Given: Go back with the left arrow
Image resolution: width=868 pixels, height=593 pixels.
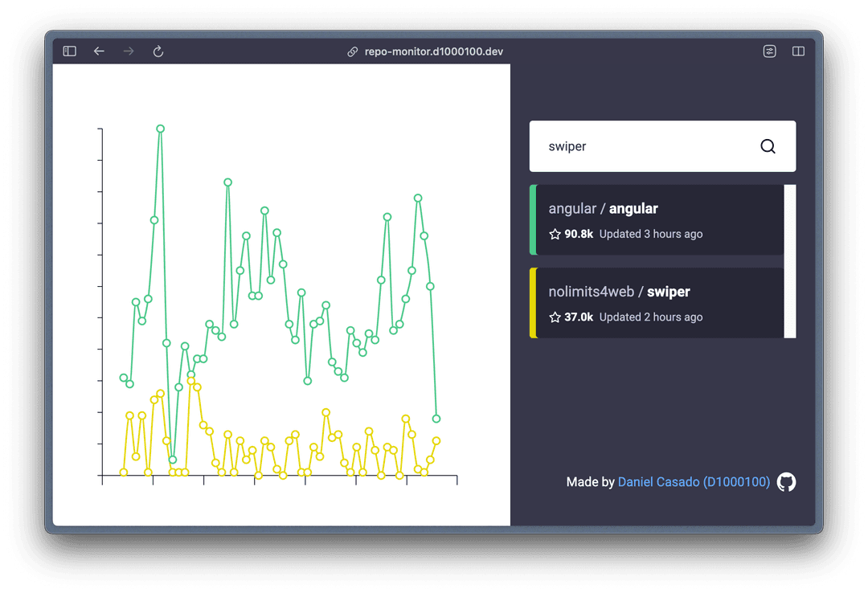Looking at the screenshot, I should click(99, 51).
